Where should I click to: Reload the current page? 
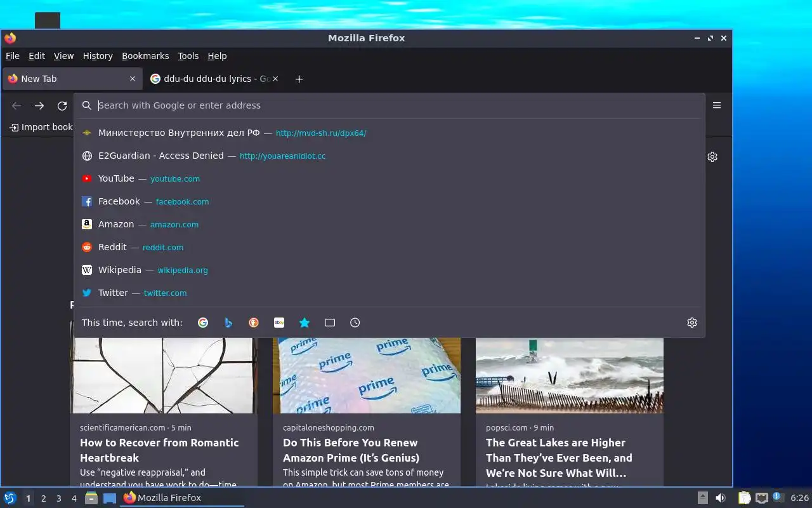pos(62,106)
